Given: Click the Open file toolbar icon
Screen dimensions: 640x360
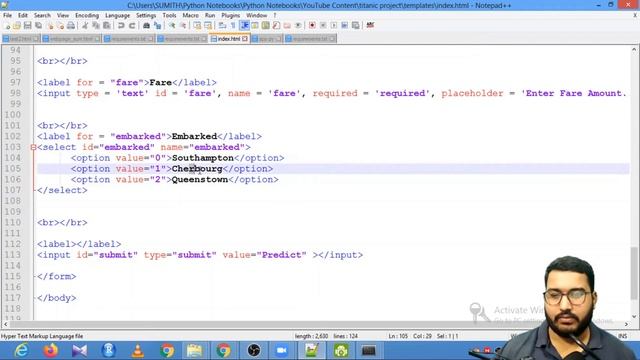Looking at the screenshot, I should point(17,26).
